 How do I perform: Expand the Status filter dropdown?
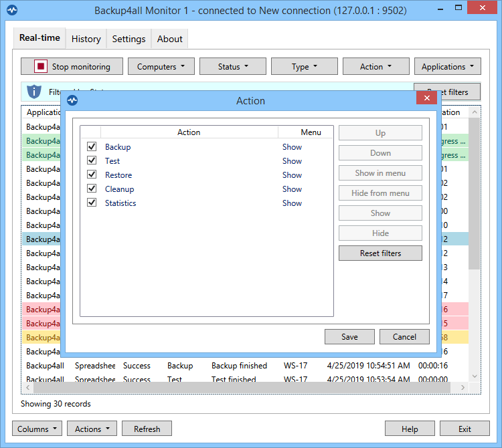232,67
